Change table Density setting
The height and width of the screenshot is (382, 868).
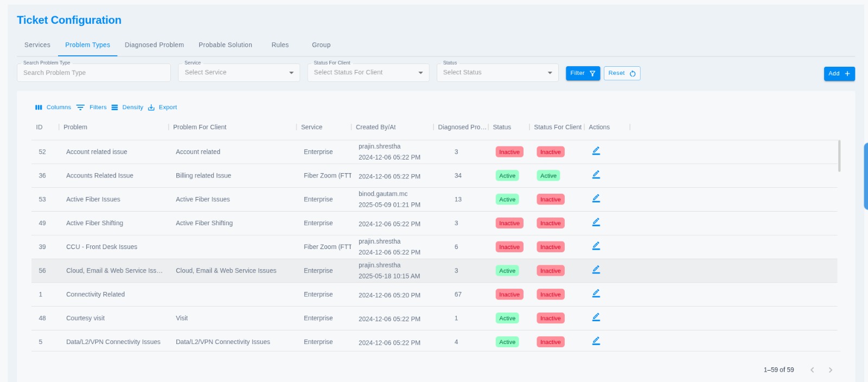point(127,107)
